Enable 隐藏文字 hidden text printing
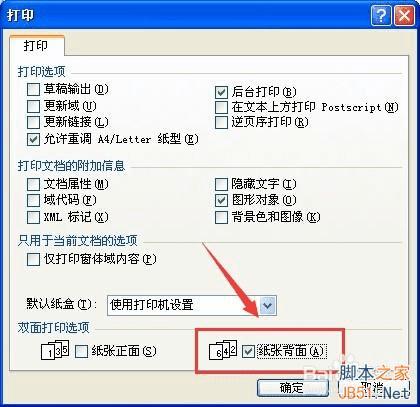 (221, 184)
